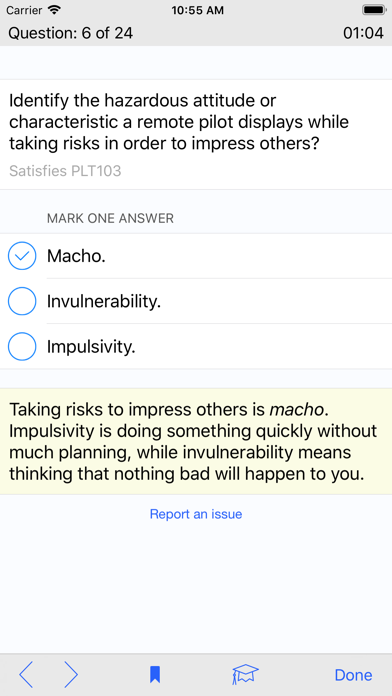Viewport: 392px width, 696px height.
Task: Tap the 01:04 timer display
Action: (x=363, y=33)
